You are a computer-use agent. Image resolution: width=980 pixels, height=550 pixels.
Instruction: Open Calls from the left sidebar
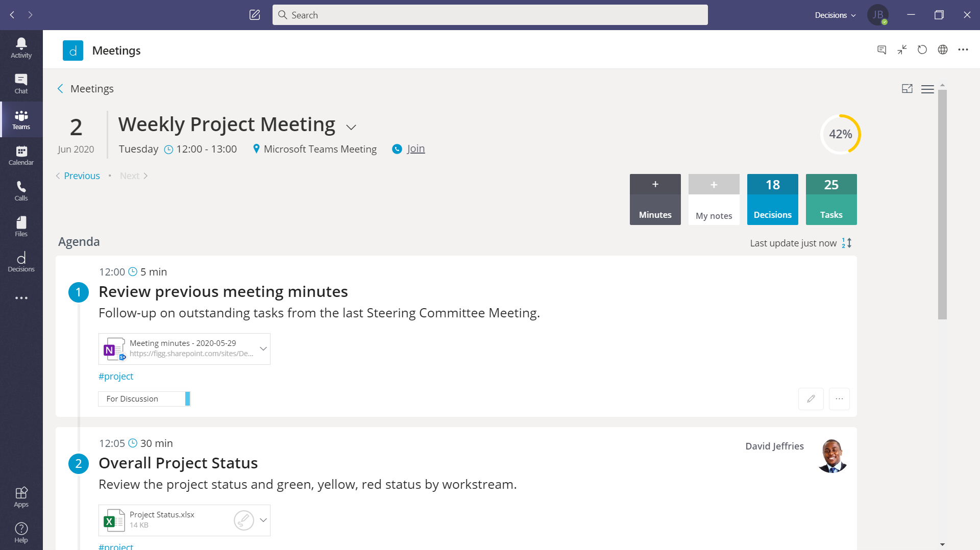click(x=21, y=191)
